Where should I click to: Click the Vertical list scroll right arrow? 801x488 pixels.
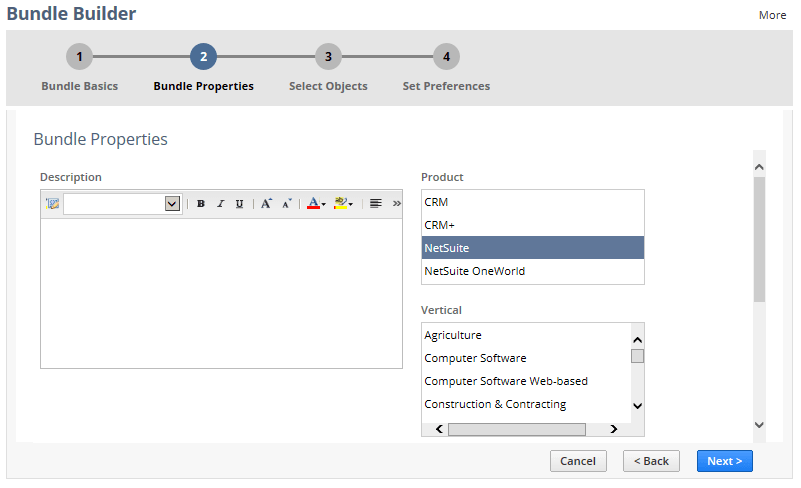(614, 429)
